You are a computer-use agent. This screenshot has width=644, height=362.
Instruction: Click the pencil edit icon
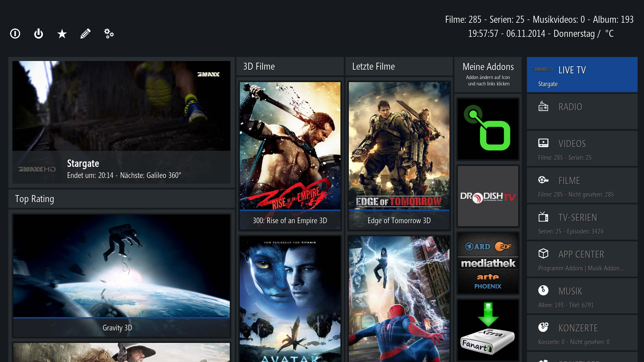[86, 34]
